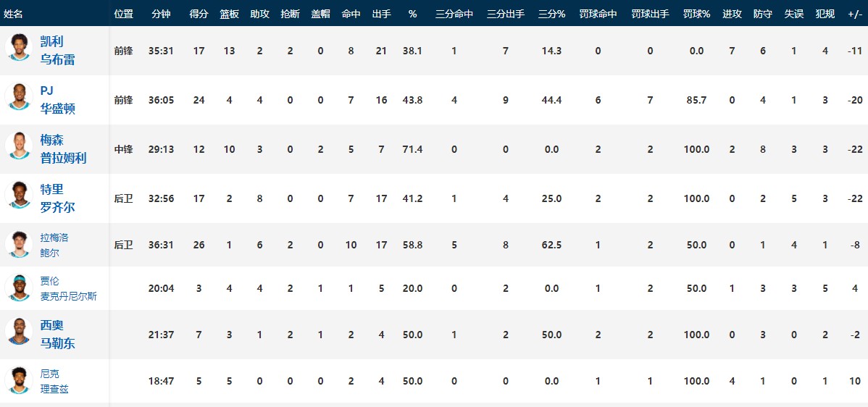Sort by +/- column header
The width and height of the screenshot is (868, 407).
[x=854, y=14]
